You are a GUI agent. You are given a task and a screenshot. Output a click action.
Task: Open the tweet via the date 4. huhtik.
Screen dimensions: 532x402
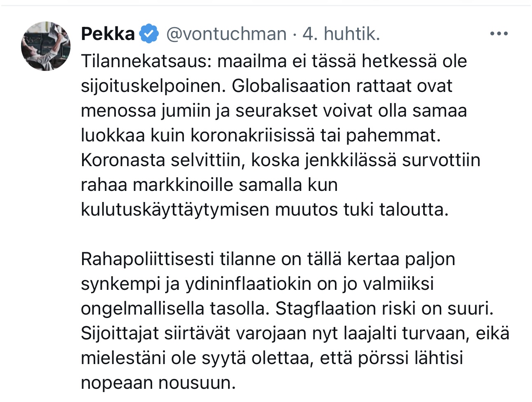(341, 34)
